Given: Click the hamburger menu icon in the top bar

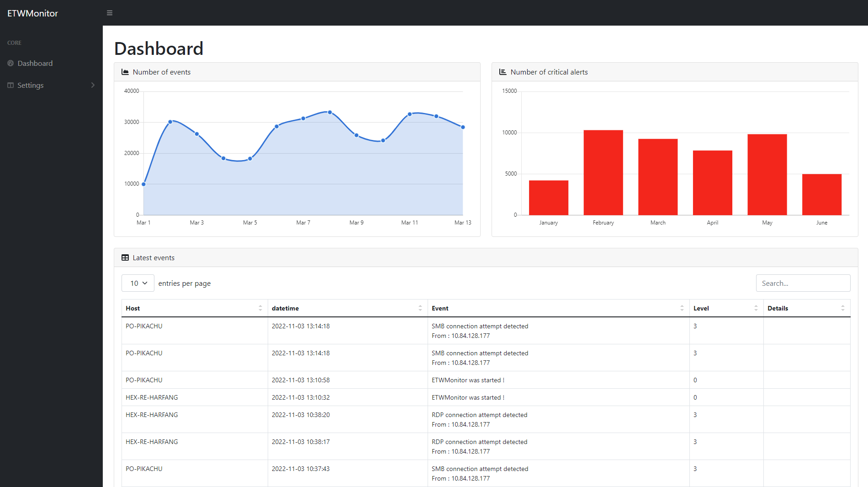Looking at the screenshot, I should pyautogui.click(x=109, y=13).
